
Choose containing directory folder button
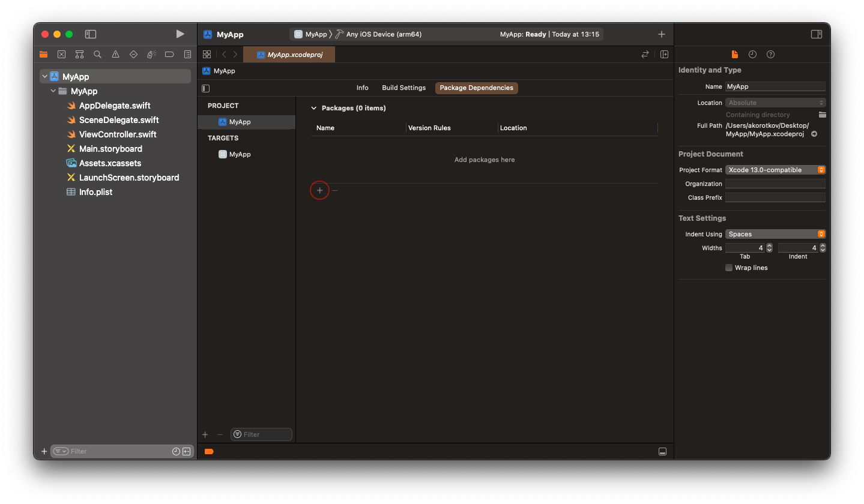click(822, 115)
